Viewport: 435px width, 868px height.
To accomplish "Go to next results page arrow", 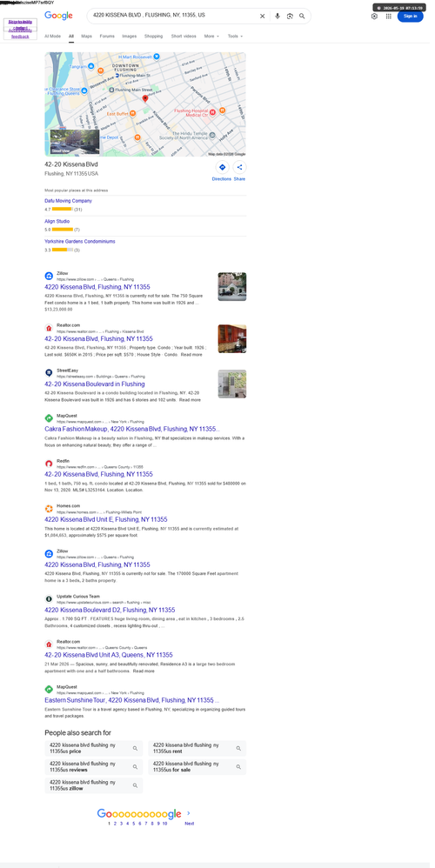I will coord(189,813).
